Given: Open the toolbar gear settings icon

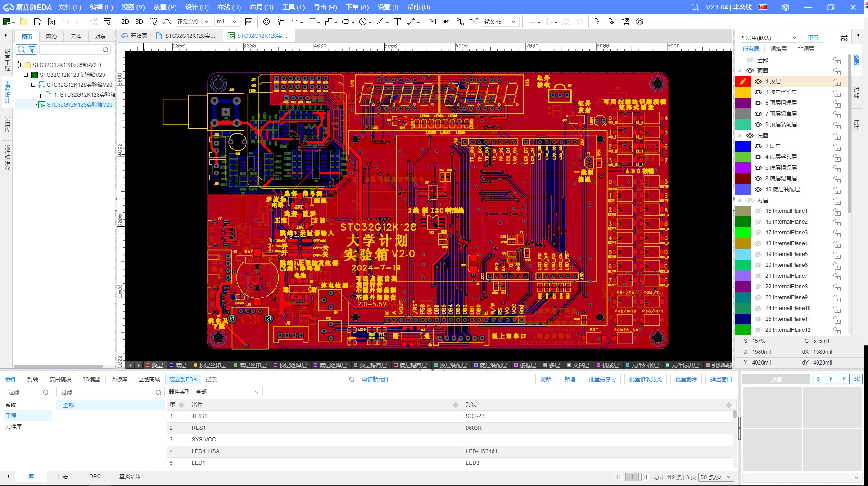Looking at the screenshot, I should (640, 22).
